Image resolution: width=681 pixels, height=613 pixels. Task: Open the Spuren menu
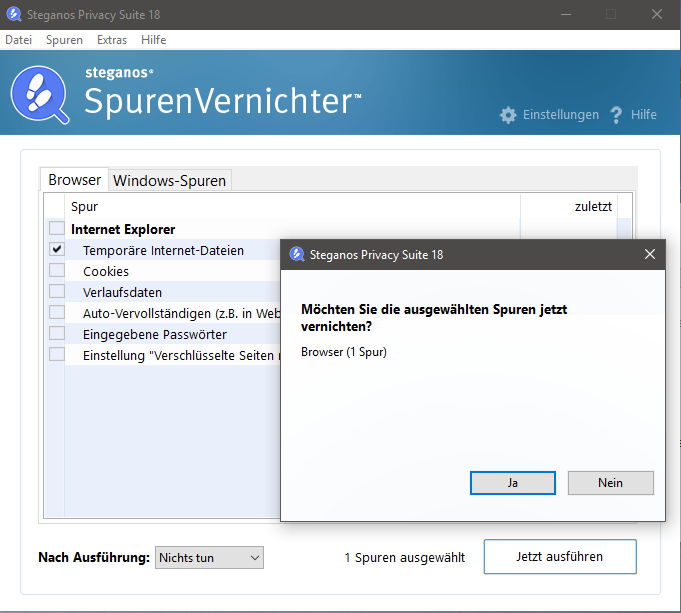point(64,40)
